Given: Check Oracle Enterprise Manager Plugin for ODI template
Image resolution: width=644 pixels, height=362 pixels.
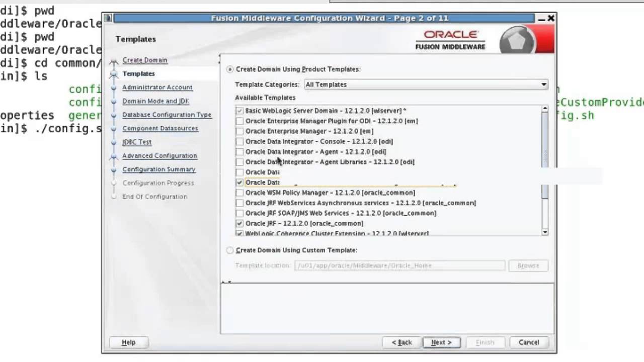Looking at the screenshot, I should pyautogui.click(x=239, y=121).
